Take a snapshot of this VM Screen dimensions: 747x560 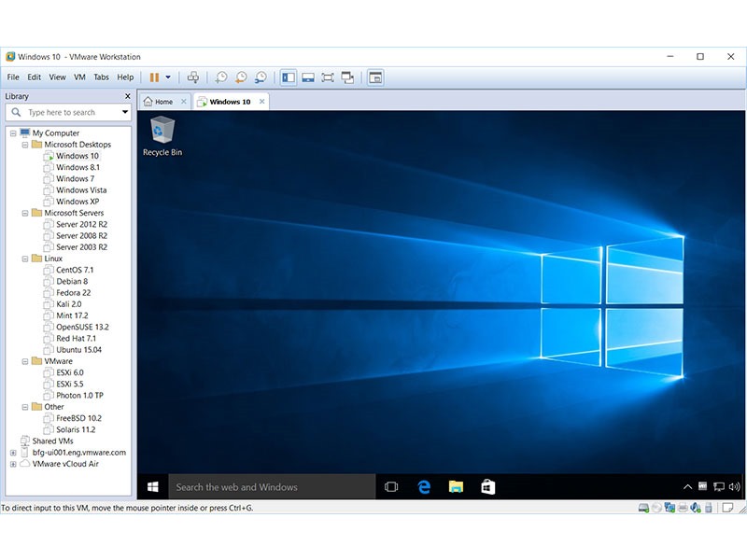click(221, 77)
